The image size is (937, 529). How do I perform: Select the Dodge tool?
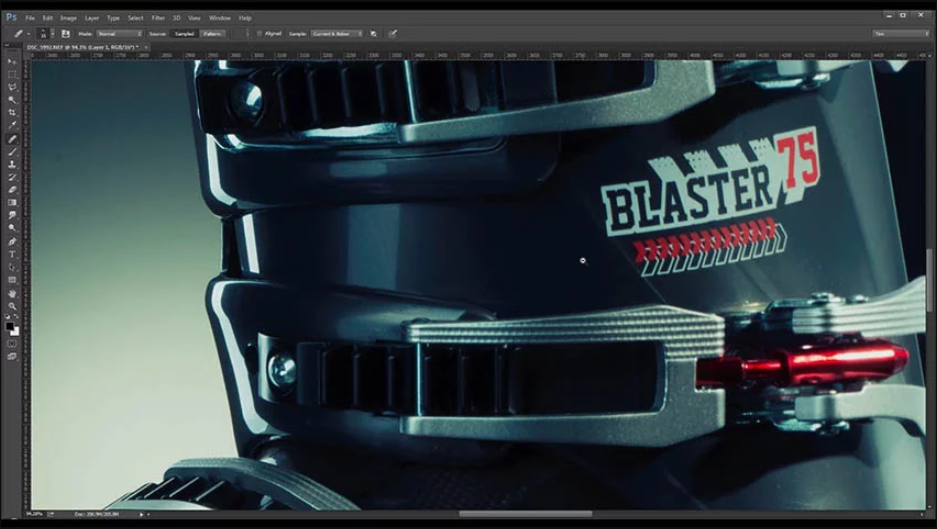pyautogui.click(x=12, y=228)
